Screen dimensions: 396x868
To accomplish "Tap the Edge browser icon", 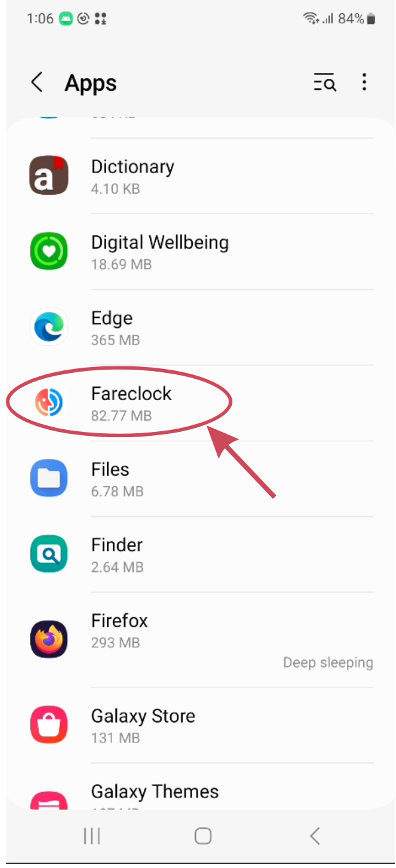I will pos(49,327).
